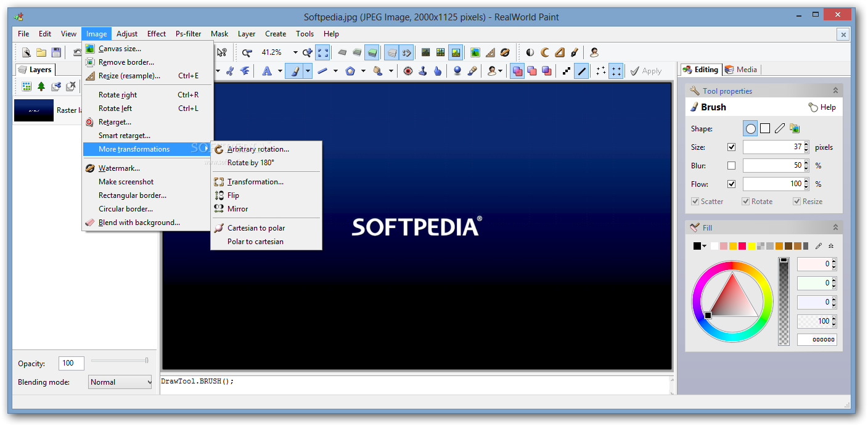The height and width of the screenshot is (426, 868).
Task: Select the polygon shape tool
Action: tap(350, 71)
